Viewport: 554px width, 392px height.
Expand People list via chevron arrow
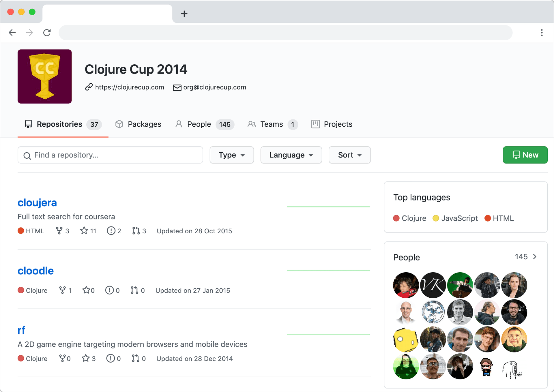pos(535,257)
